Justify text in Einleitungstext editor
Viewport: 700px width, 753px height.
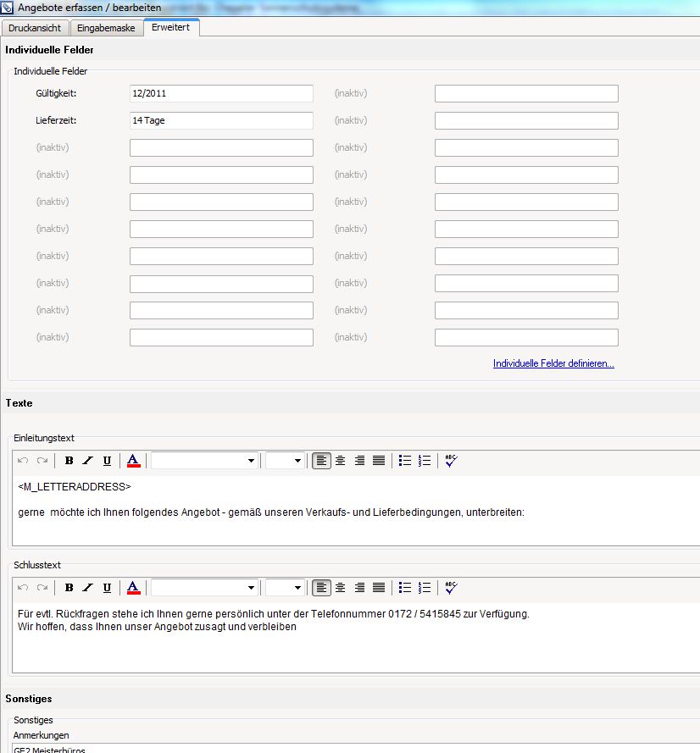click(x=379, y=461)
